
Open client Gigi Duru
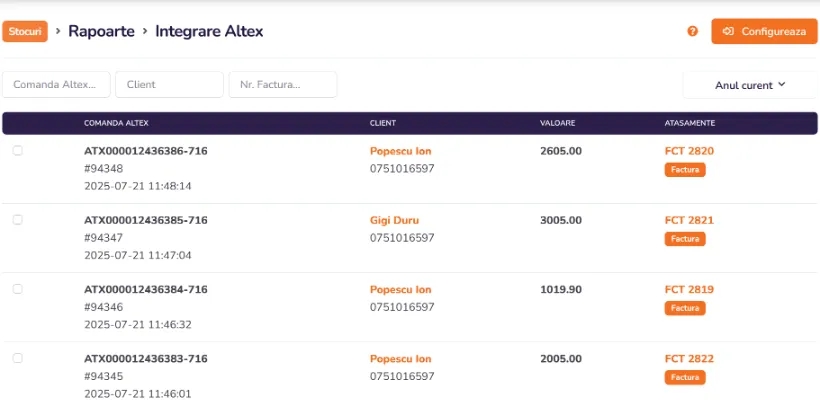[x=394, y=220]
